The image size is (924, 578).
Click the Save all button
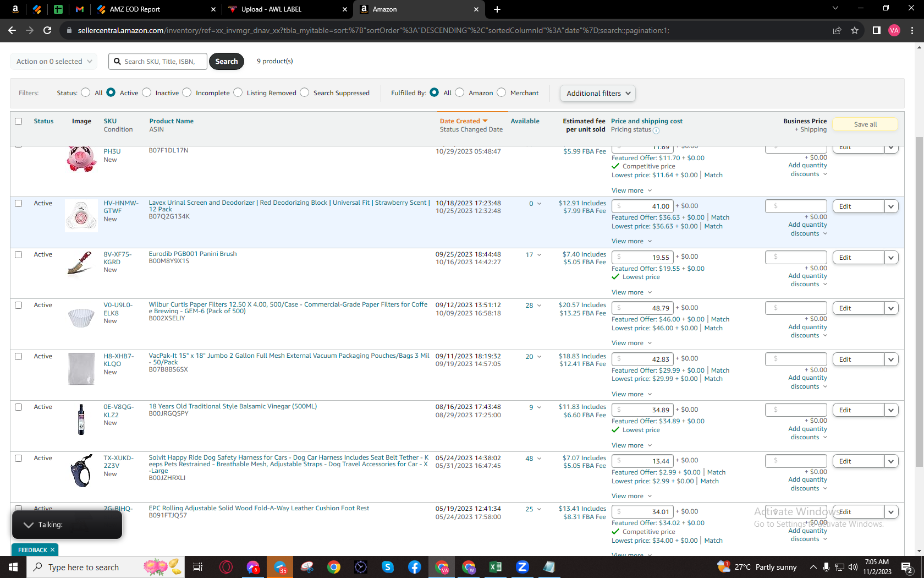865,124
